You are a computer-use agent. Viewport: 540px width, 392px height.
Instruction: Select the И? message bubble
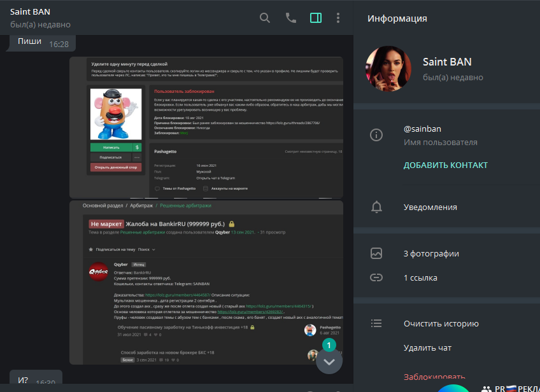click(x=36, y=377)
